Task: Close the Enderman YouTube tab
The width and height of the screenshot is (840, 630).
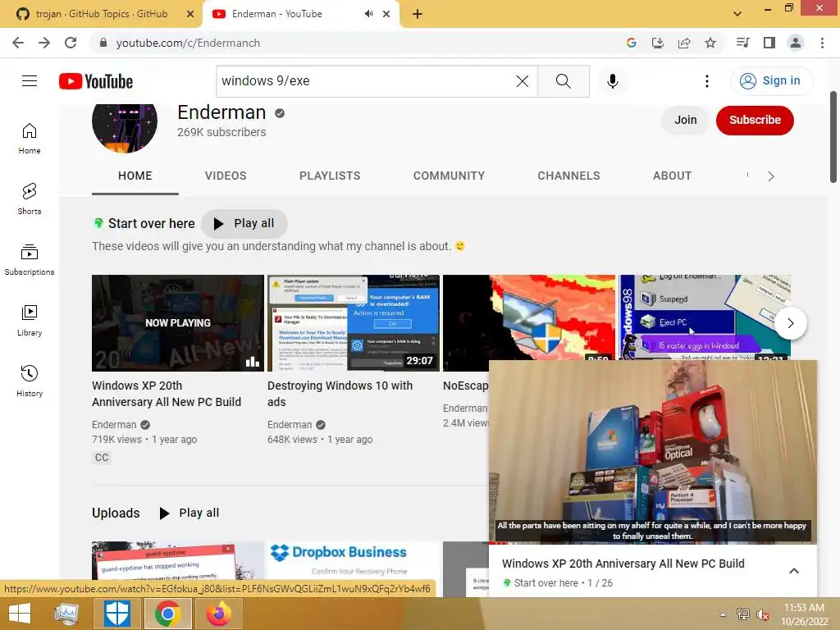Action: click(x=386, y=14)
